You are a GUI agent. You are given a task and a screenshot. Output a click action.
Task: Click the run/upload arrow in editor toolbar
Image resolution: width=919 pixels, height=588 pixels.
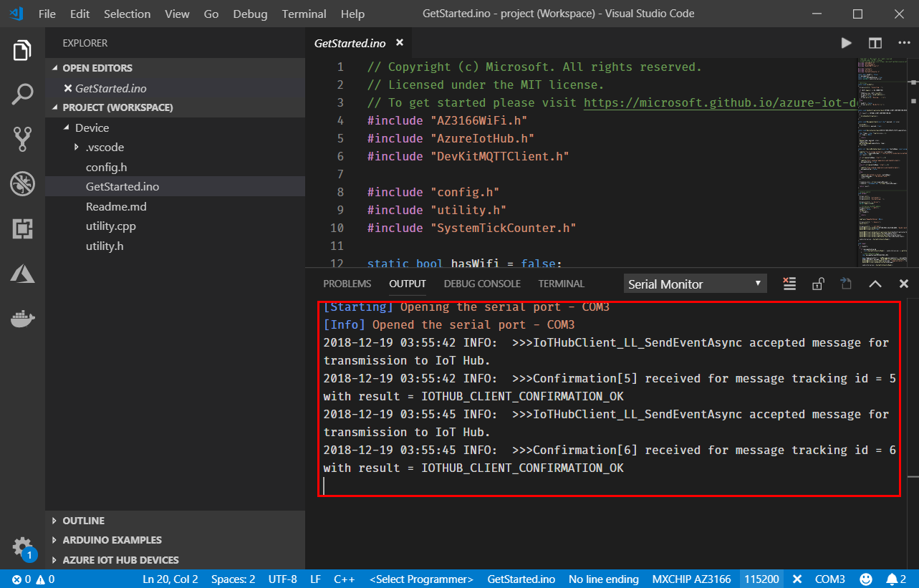click(846, 43)
